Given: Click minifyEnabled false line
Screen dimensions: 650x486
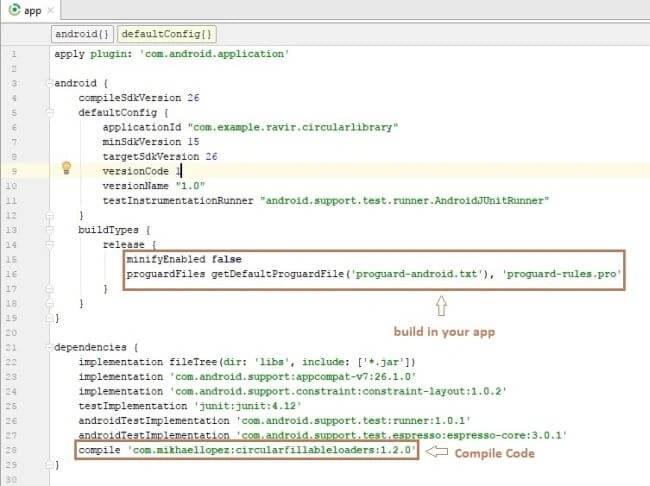Looking at the screenshot, I should [x=184, y=260].
